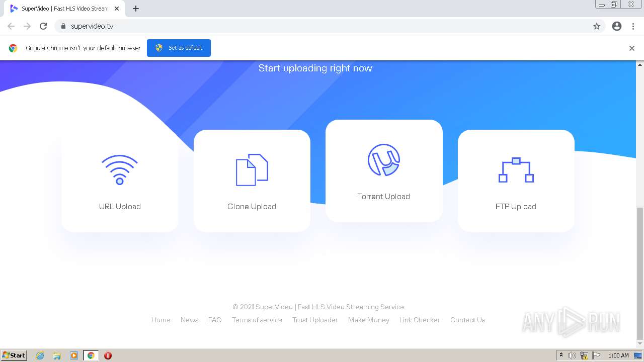644x362 pixels.
Task: Click the scrollbar down arrow
Action: point(640,345)
